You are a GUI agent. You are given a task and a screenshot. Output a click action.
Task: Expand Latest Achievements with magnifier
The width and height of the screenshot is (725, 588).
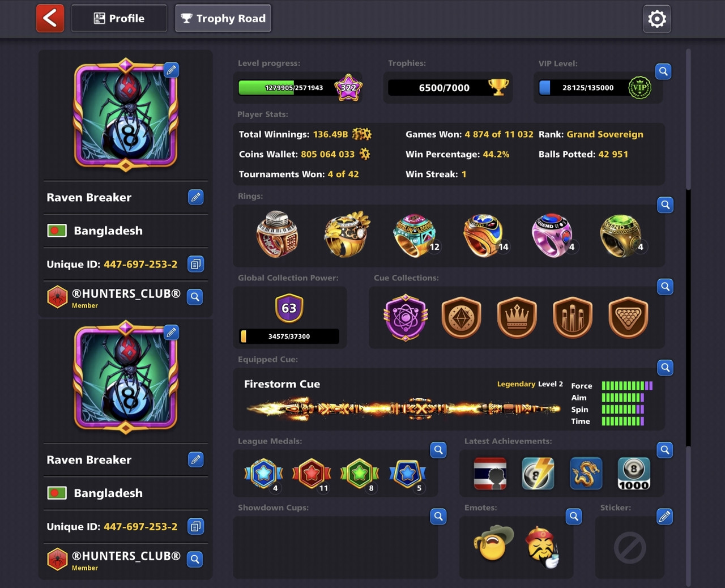pos(665,450)
